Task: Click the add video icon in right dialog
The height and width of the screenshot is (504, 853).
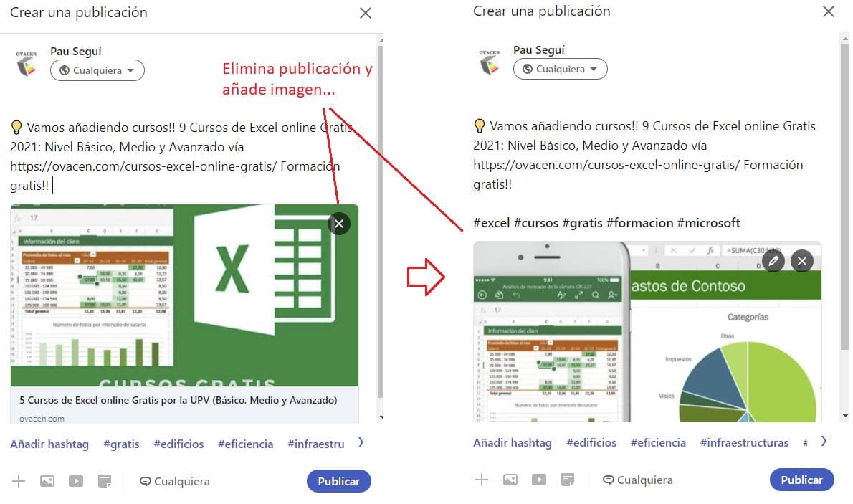Action: tap(538, 480)
